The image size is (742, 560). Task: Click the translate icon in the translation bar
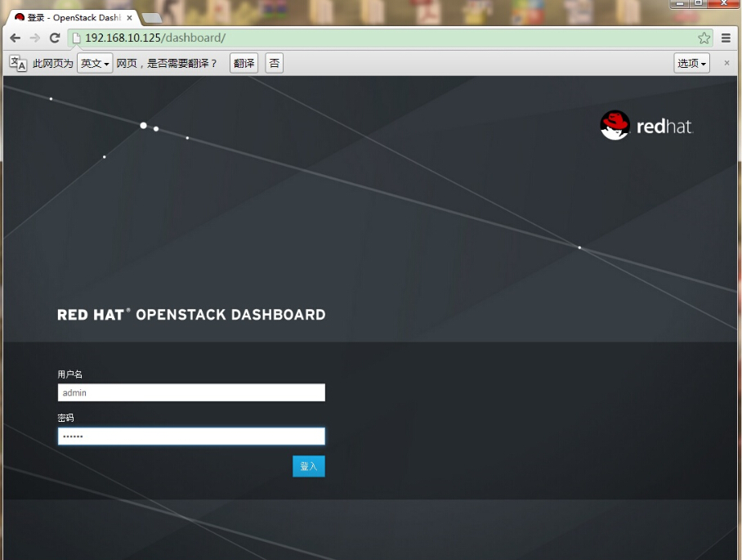pyautogui.click(x=18, y=63)
